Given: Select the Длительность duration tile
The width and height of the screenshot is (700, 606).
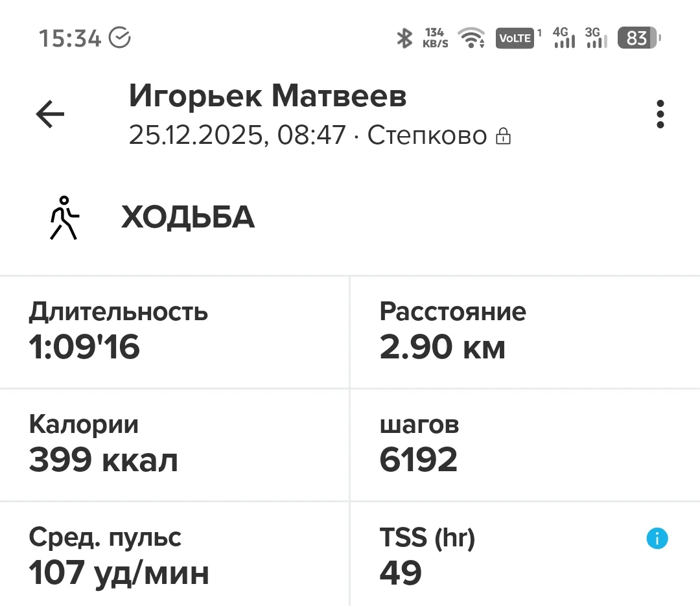Looking at the screenshot, I should pyautogui.click(x=174, y=332).
